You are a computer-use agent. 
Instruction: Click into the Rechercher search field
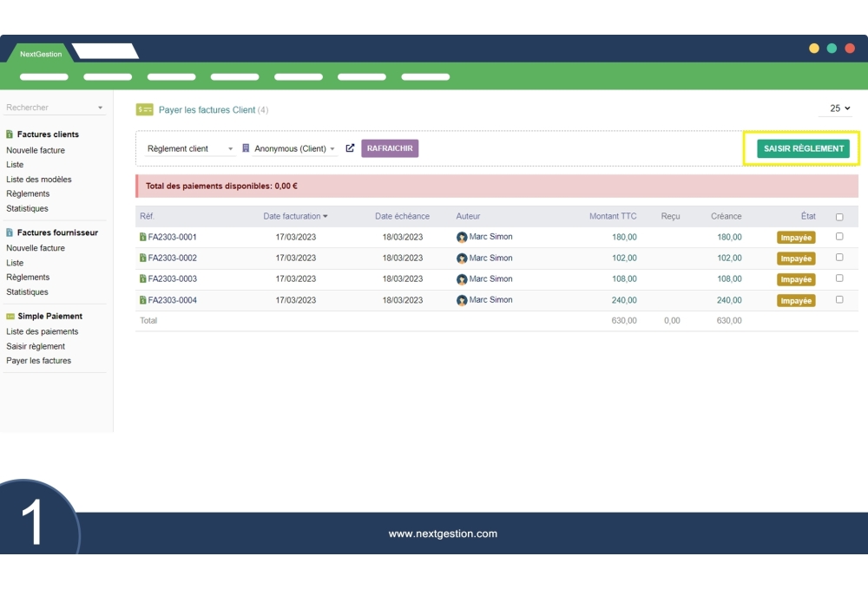(x=54, y=108)
